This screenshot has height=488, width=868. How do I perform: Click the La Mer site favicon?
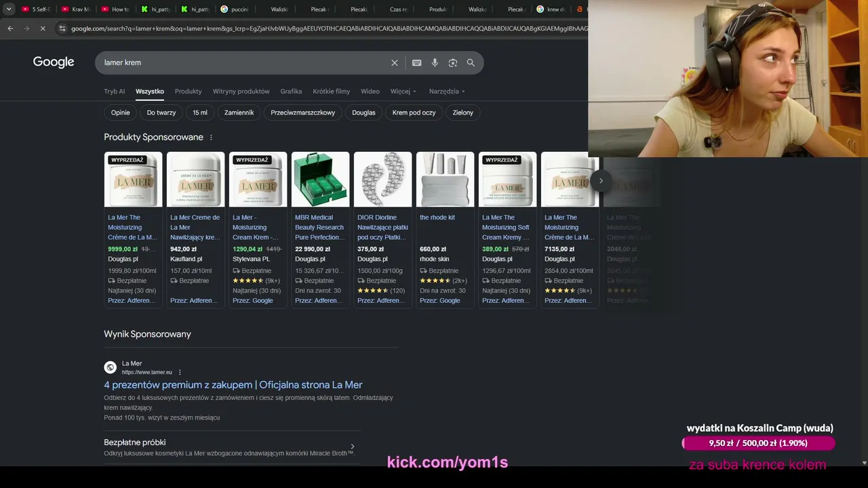(x=110, y=367)
